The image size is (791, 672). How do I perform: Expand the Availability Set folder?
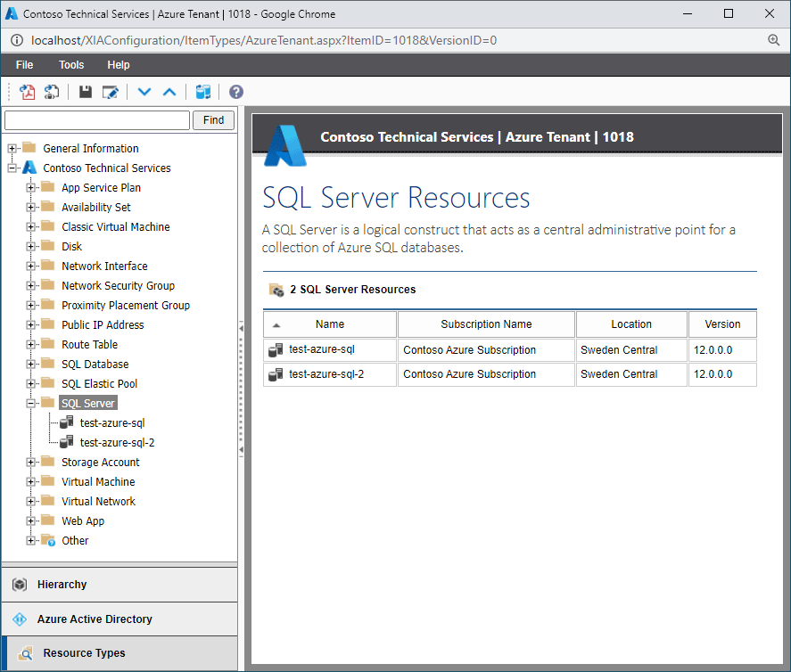(31, 207)
